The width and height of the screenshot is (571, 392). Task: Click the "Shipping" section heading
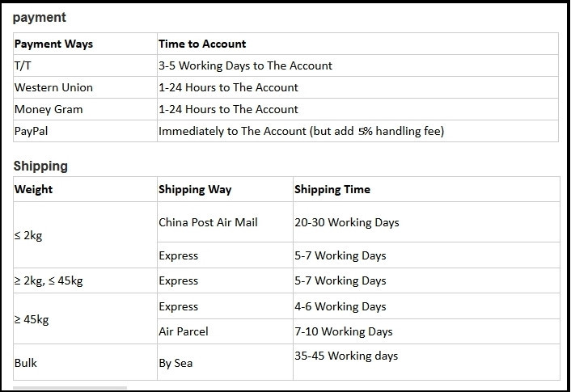tap(40, 166)
